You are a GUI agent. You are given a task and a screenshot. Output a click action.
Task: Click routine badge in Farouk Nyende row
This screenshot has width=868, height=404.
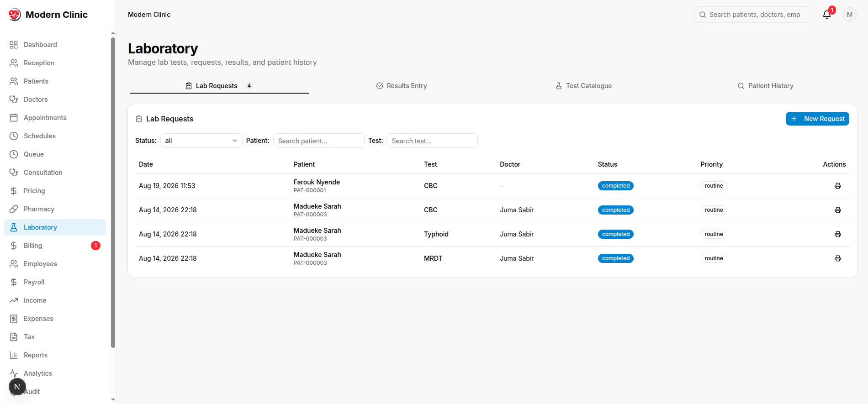[714, 186]
